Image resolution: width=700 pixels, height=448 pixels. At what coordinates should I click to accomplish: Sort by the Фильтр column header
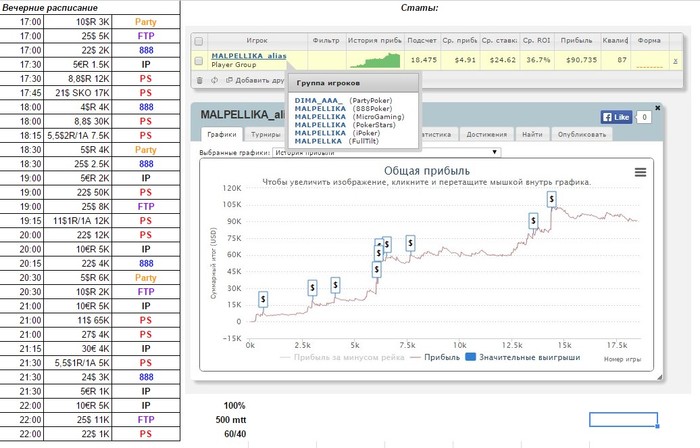point(326,41)
